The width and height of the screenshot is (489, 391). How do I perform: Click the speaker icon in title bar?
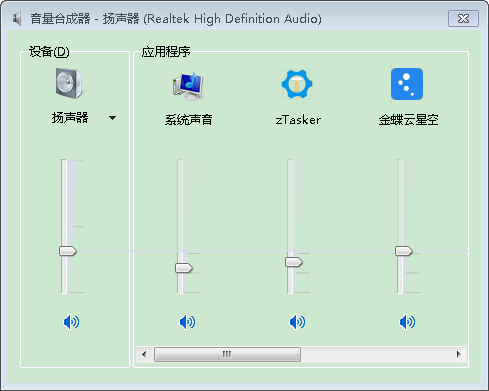pyautogui.click(x=17, y=18)
